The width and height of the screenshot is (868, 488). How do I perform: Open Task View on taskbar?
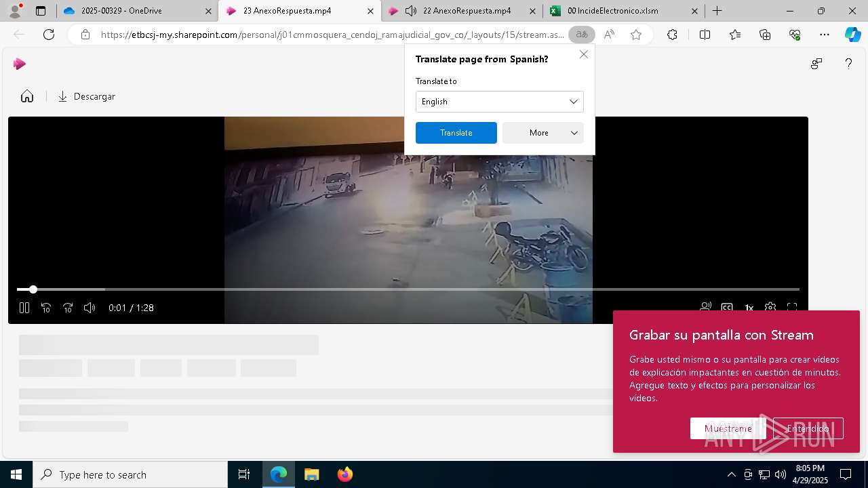244,474
